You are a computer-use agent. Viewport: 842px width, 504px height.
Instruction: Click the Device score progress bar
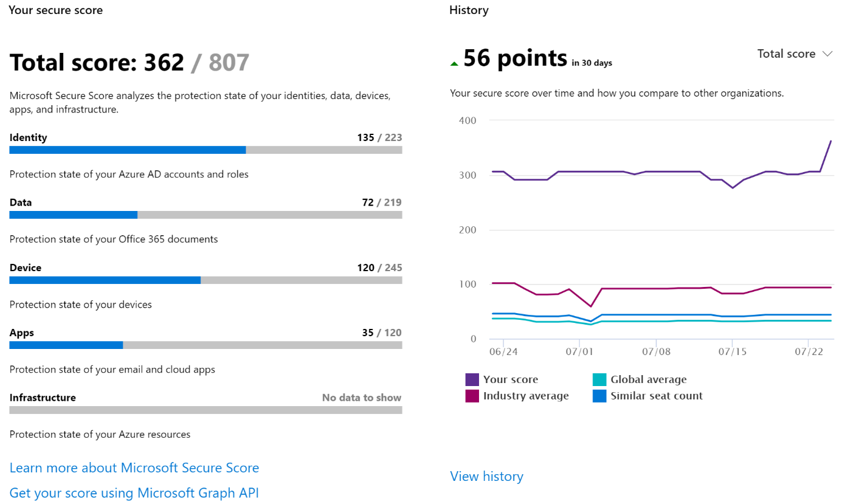click(205, 280)
